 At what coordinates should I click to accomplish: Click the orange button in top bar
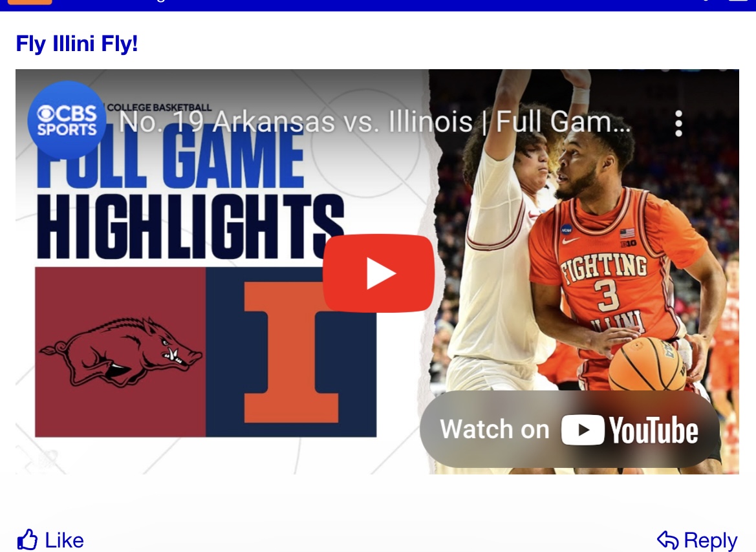click(x=30, y=2)
